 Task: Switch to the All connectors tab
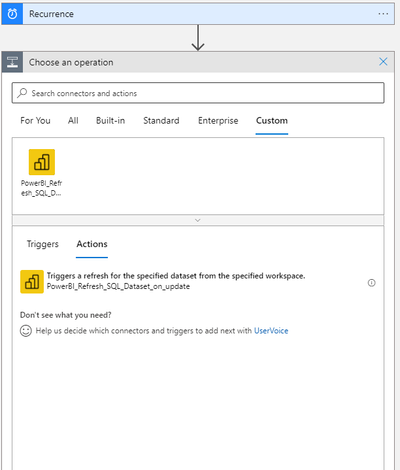73,121
